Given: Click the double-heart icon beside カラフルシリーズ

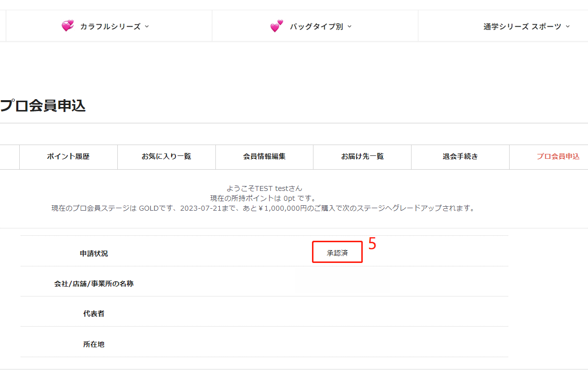Looking at the screenshot, I should [68, 26].
